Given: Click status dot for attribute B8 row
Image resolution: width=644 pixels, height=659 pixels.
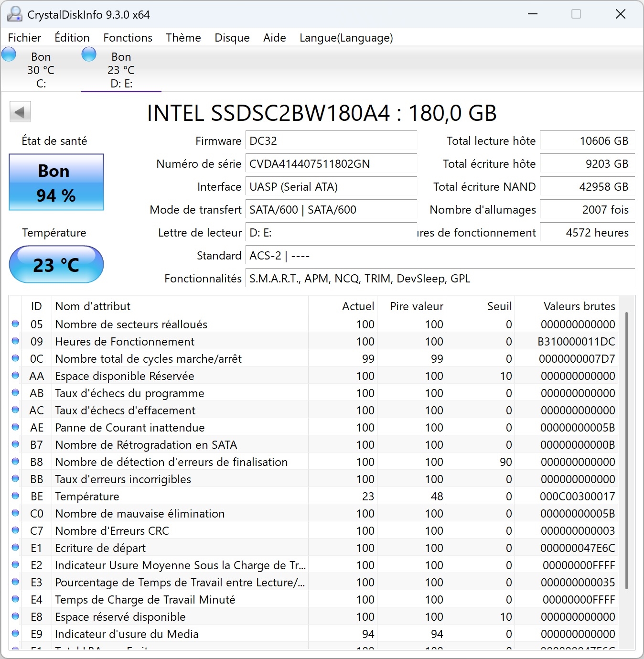Looking at the screenshot, I should [x=15, y=462].
